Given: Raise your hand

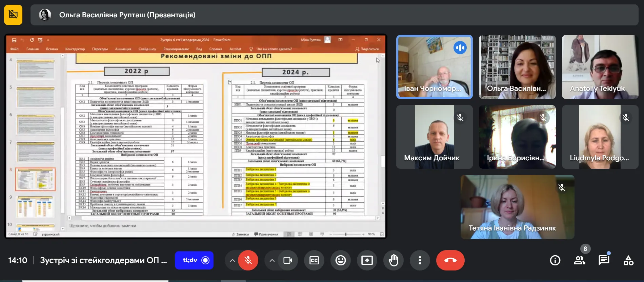Looking at the screenshot, I should pos(394,260).
